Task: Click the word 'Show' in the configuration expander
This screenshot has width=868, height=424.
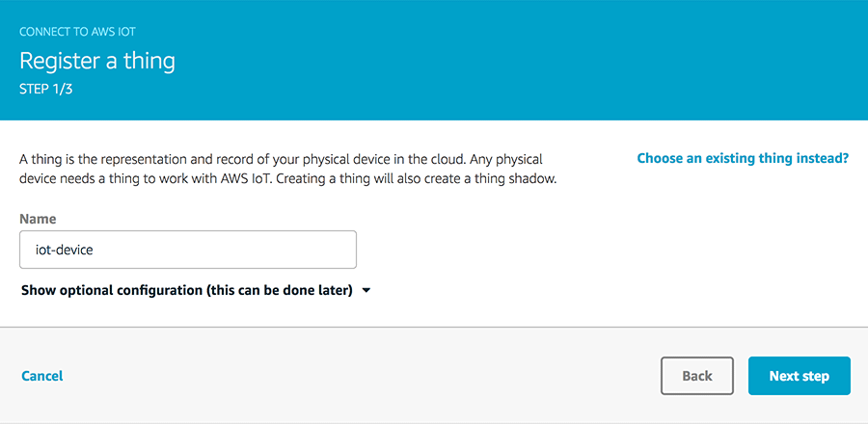Action: pyautogui.click(x=40, y=290)
